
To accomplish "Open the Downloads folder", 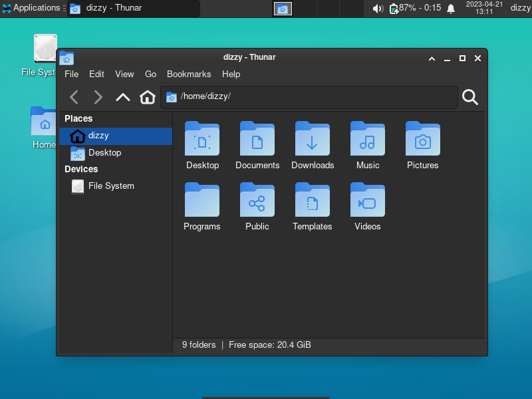I will click(x=313, y=138).
